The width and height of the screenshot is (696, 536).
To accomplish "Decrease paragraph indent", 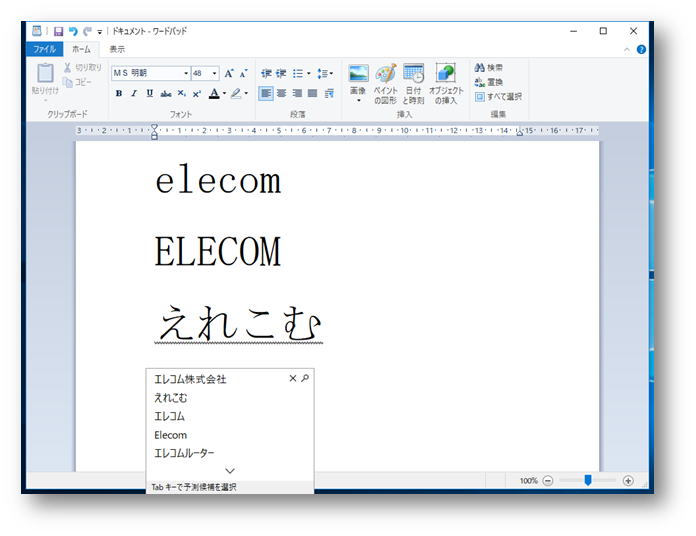I will 266,73.
